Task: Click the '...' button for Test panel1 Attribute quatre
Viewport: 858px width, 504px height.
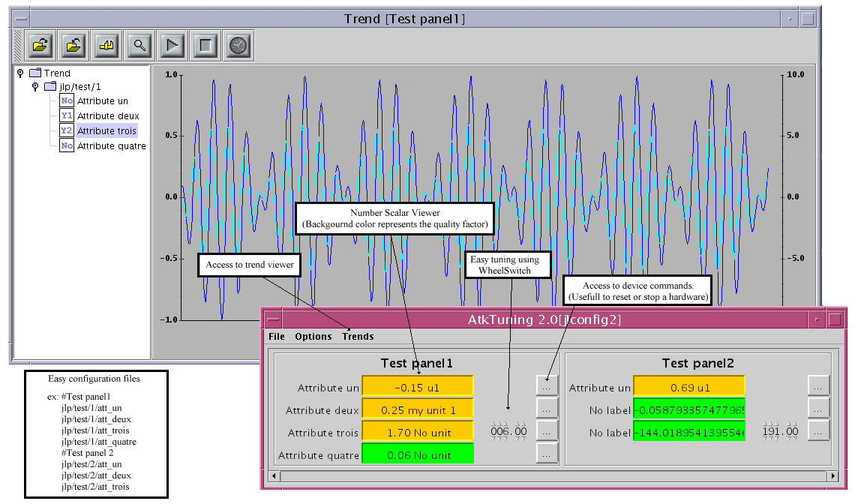Action: (x=547, y=453)
